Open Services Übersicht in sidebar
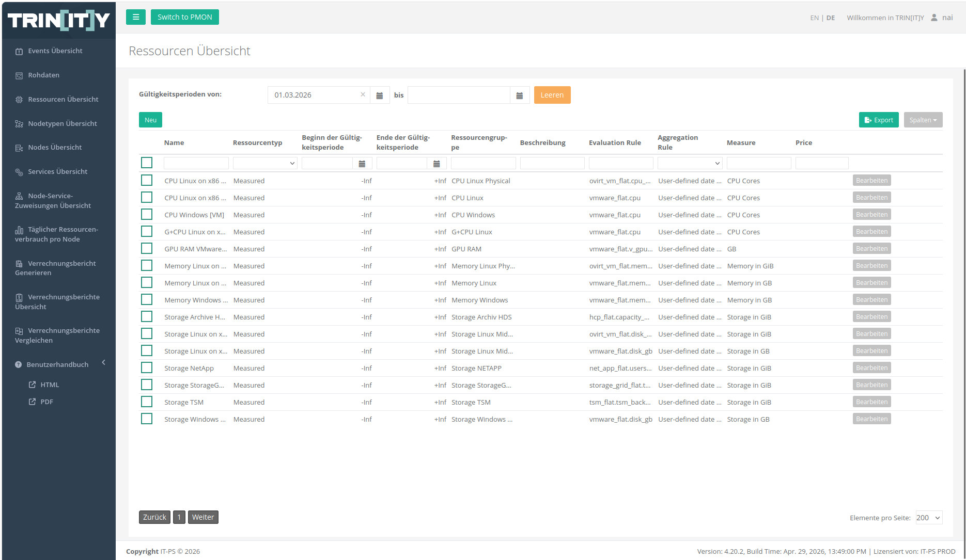Image resolution: width=966 pixels, height=560 pixels. click(x=57, y=171)
